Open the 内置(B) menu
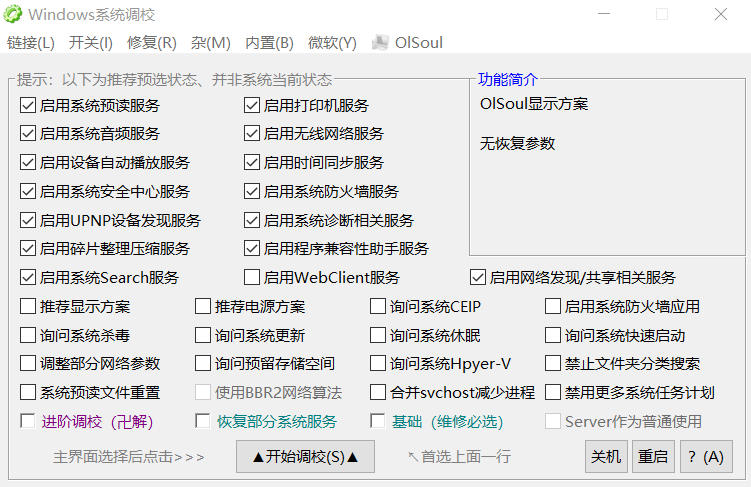 [x=269, y=43]
